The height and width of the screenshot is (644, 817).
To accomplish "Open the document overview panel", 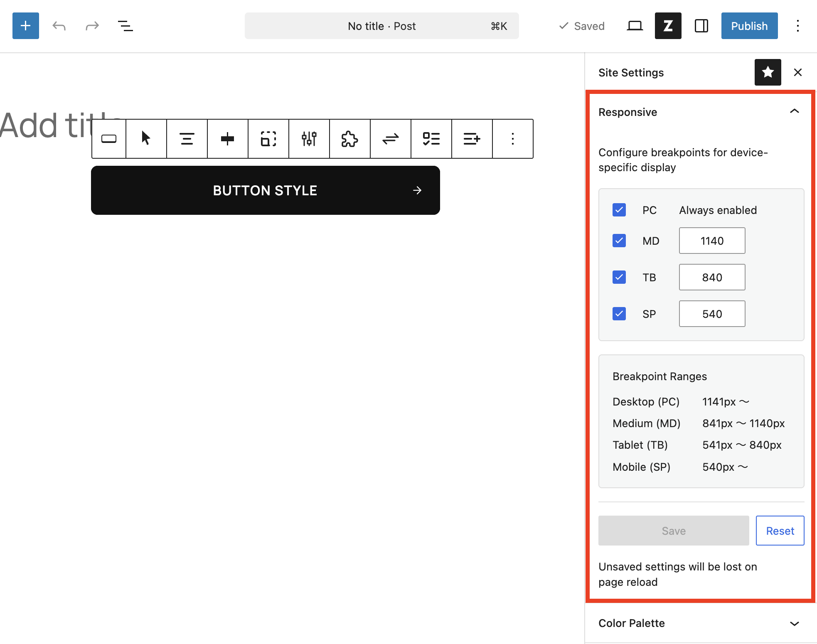I will [125, 26].
